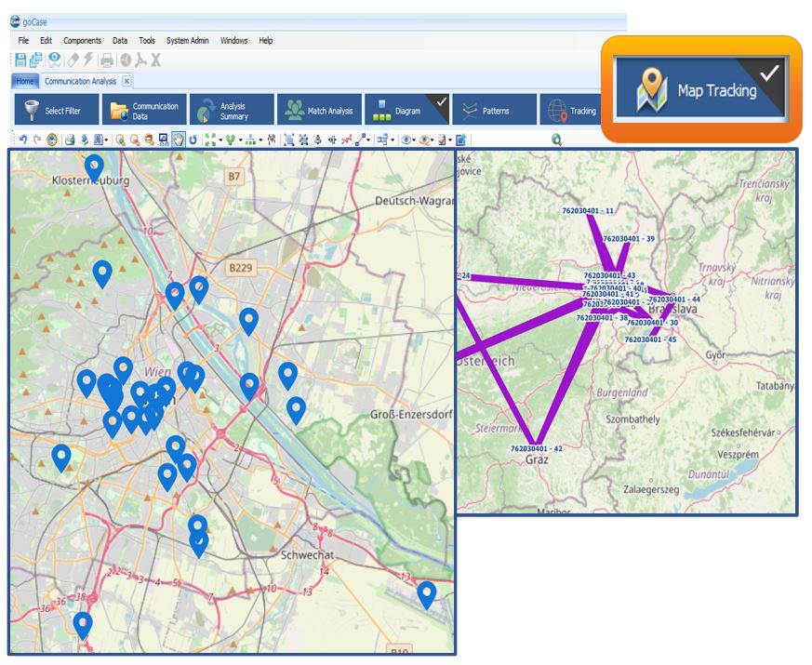Click the link nodes line icon
The image size is (812, 665).
[x=359, y=140]
